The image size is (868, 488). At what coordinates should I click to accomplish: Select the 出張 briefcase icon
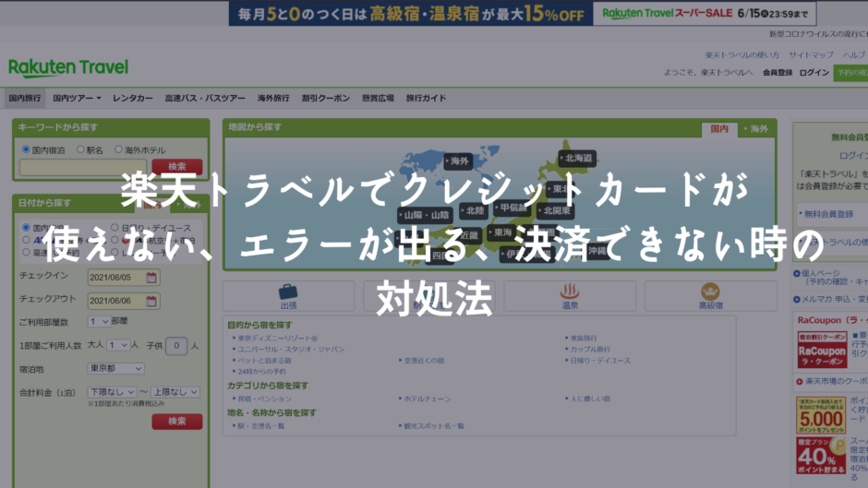pos(288,292)
